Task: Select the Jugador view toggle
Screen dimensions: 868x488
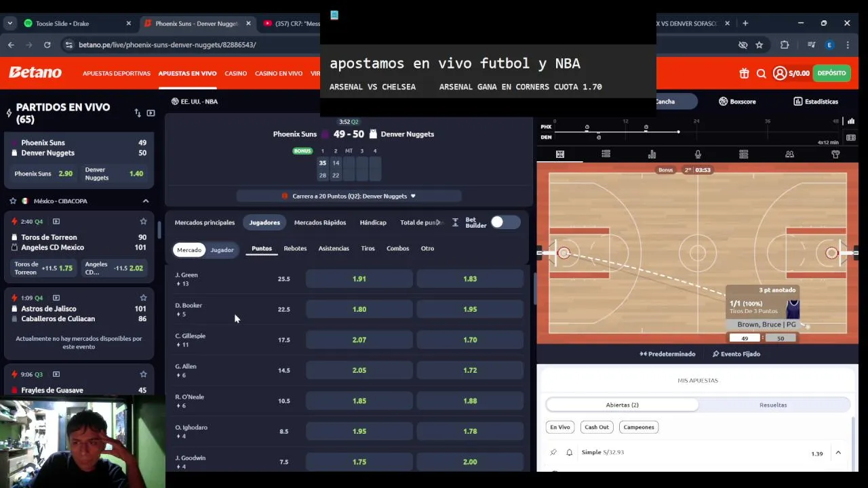Action: tap(222, 250)
